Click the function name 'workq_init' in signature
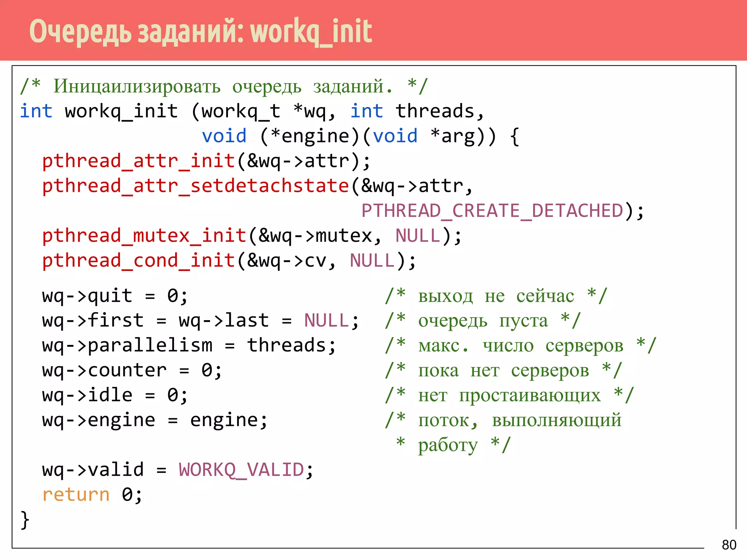747x560 pixels. [121, 111]
